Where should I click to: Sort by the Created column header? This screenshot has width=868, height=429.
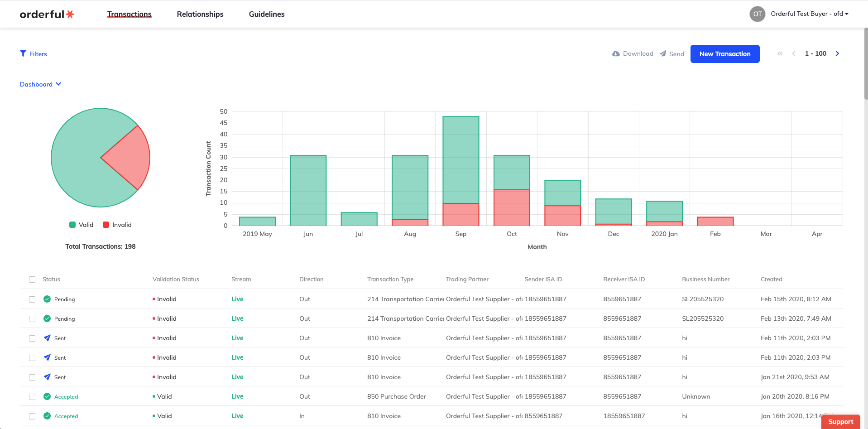[772, 279]
